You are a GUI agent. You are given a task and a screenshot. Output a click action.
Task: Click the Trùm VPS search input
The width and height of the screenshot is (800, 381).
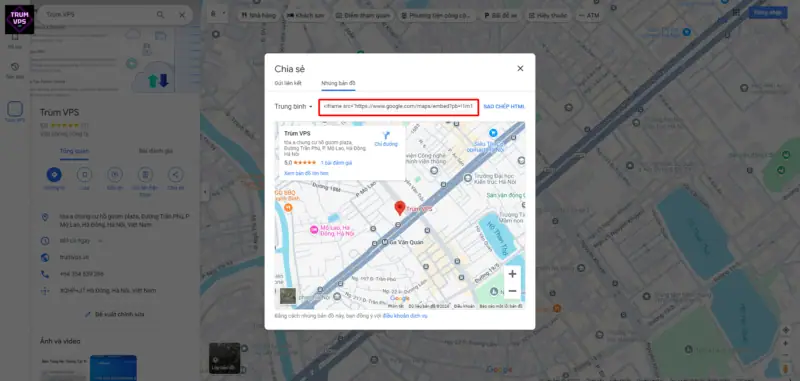click(97, 15)
